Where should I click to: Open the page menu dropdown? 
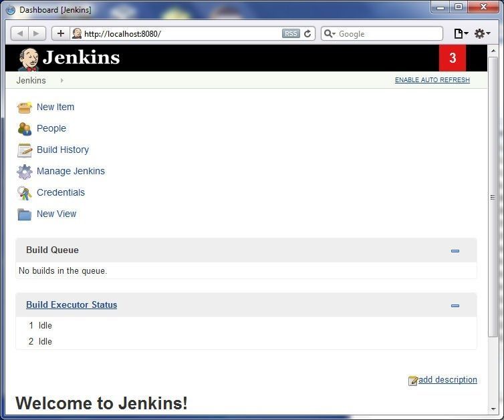461,33
